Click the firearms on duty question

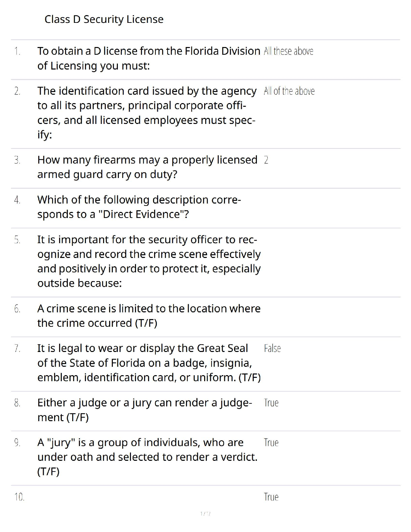coord(147,167)
